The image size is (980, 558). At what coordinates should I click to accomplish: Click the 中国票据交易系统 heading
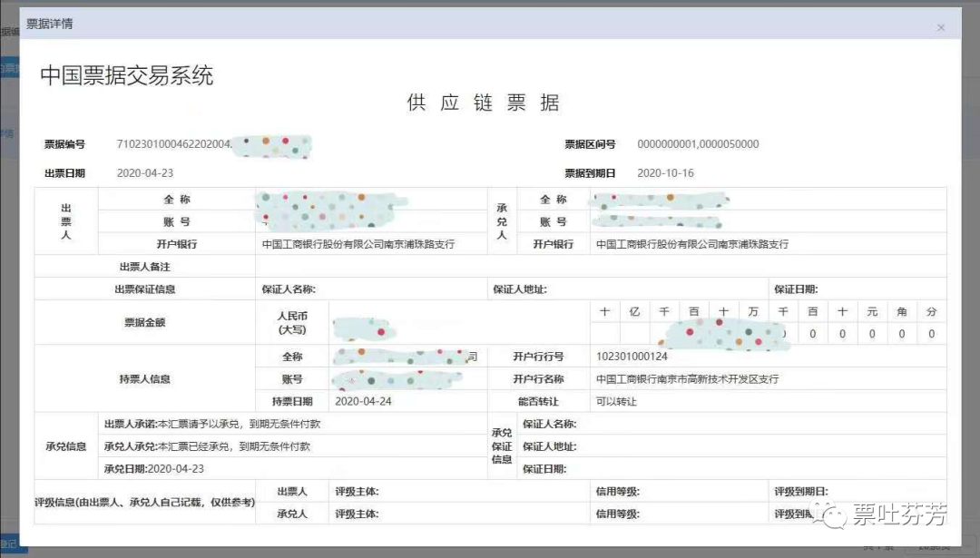(x=127, y=75)
